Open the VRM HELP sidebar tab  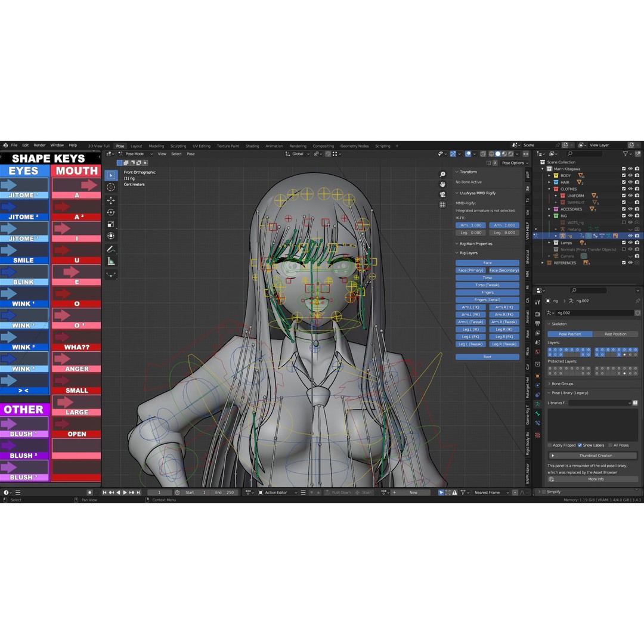point(527,231)
